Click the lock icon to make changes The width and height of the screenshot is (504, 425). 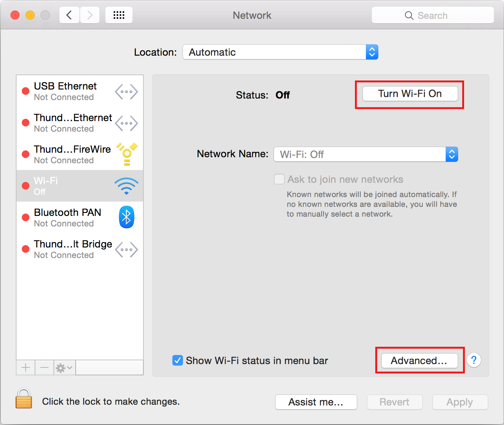(24, 399)
